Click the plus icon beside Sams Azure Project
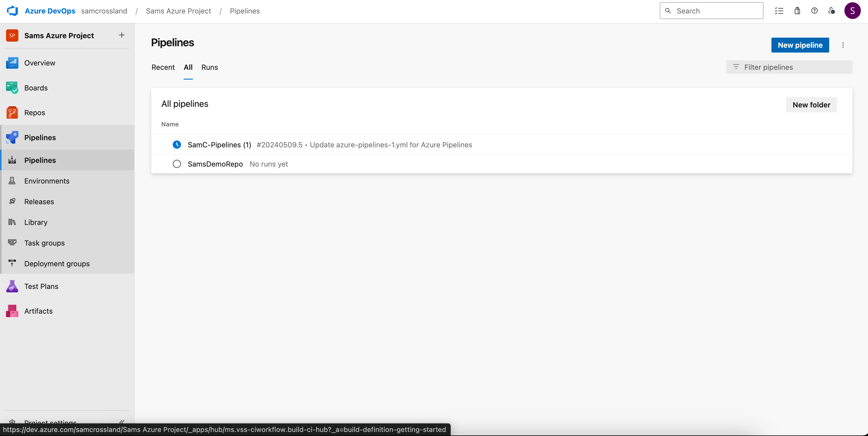 tap(122, 35)
